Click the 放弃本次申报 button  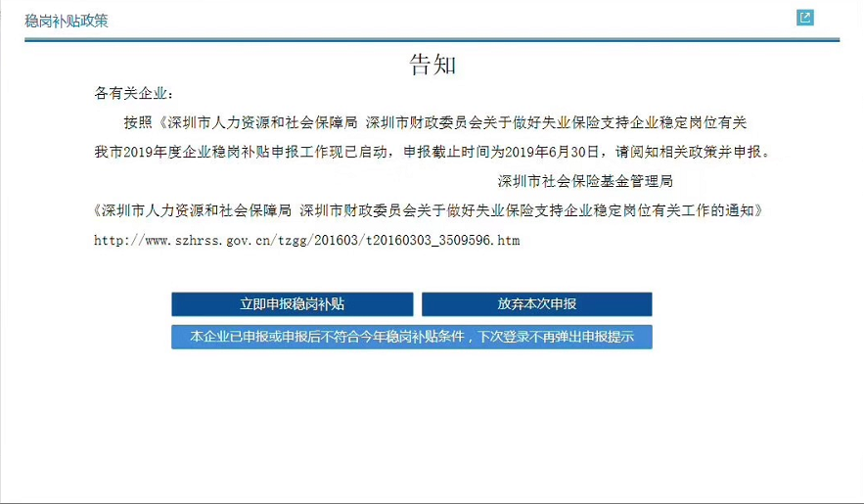click(x=536, y=304)
